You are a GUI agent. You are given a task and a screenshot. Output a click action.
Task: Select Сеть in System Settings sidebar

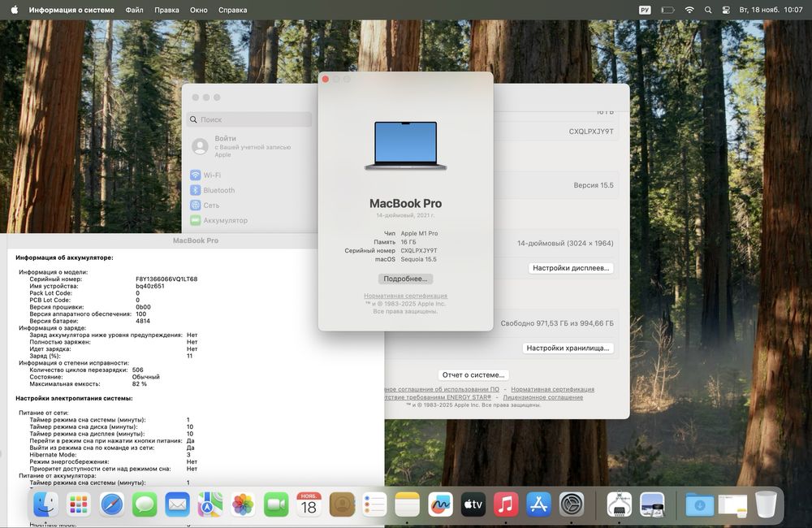[205, 206]
